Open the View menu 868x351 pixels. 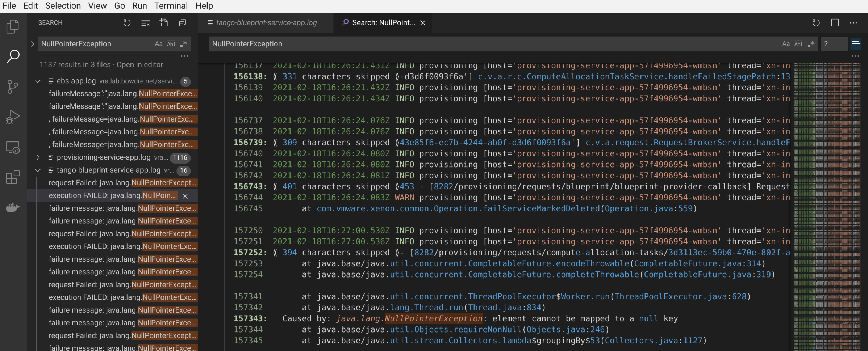97,6
